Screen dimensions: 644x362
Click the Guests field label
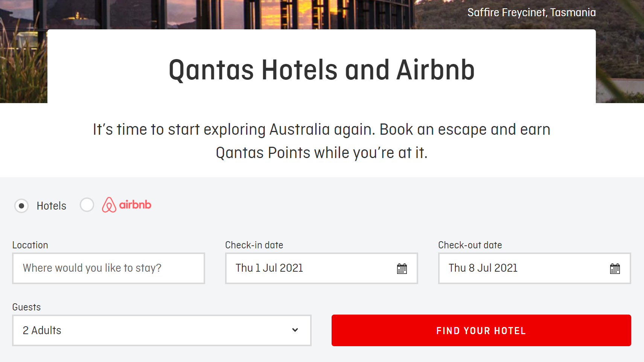(26, 307)
